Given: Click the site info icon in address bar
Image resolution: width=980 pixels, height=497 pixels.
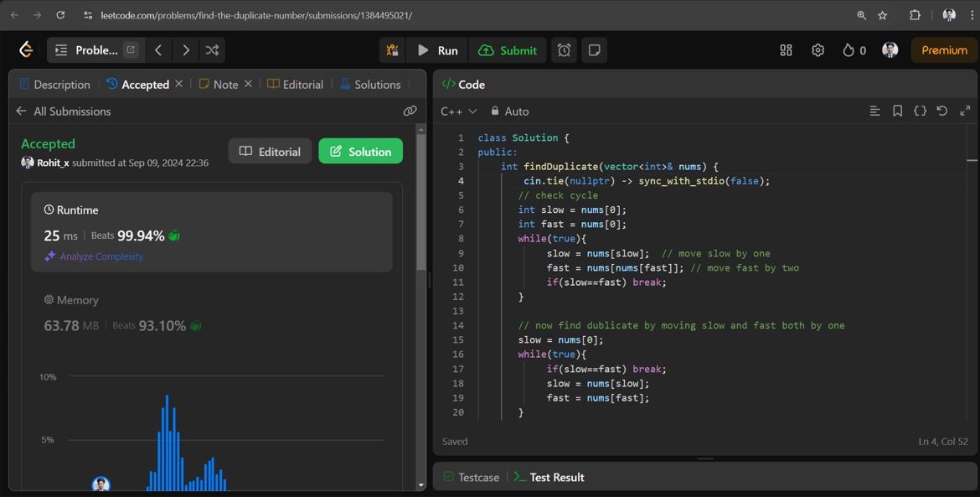Looking at the screenshot, I should (x=87, y=15).
